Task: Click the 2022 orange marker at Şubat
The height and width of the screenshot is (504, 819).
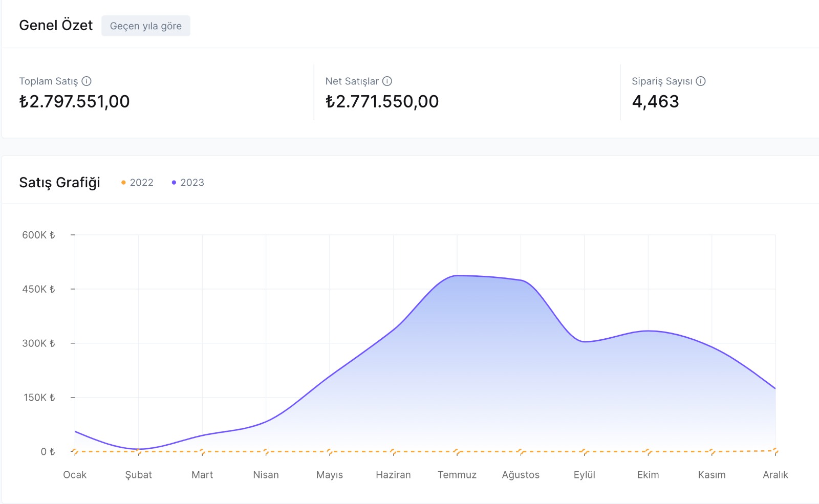Action: click(x=139, y=452)
